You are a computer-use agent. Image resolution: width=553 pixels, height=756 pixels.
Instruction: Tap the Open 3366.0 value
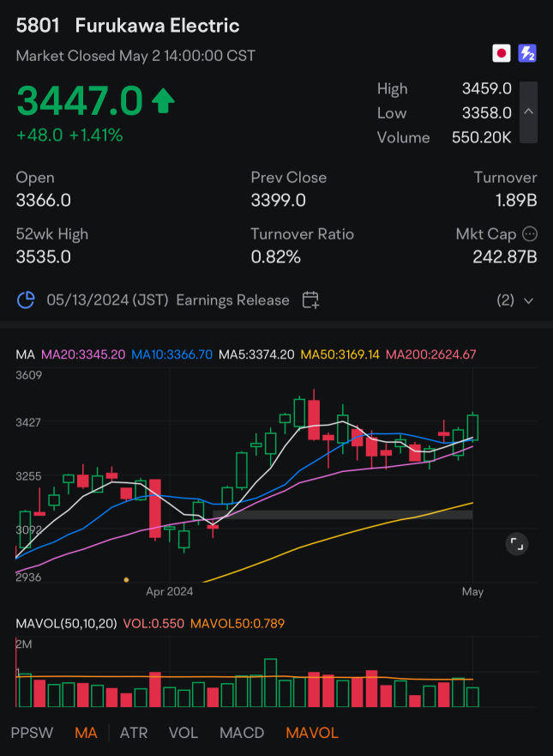pyautogui.click(x=44, y=201)
